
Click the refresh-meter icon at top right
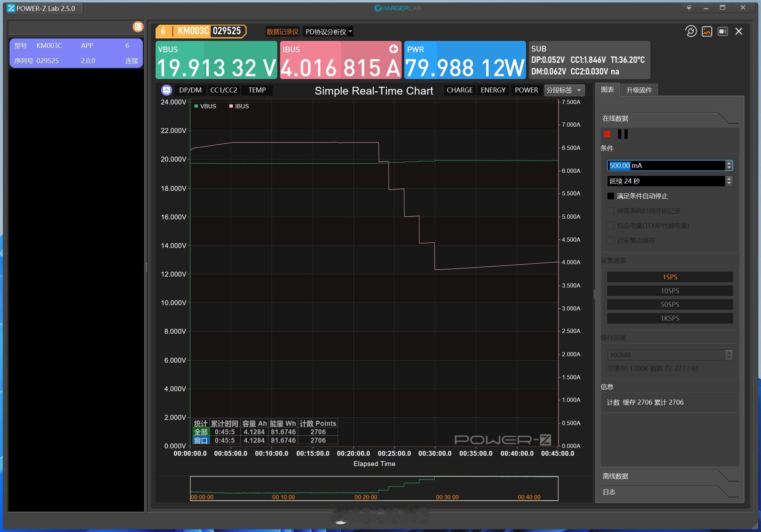tap(691, 31)
